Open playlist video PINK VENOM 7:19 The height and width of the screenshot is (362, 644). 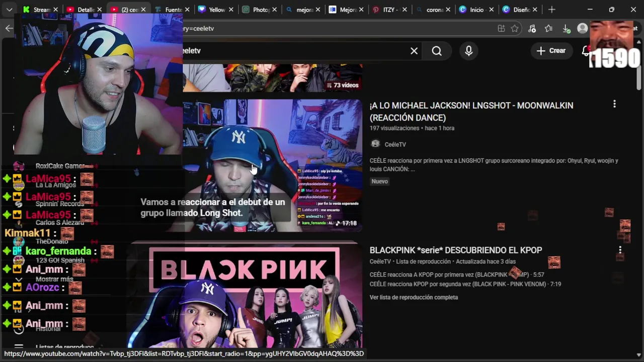click(465, 284)
